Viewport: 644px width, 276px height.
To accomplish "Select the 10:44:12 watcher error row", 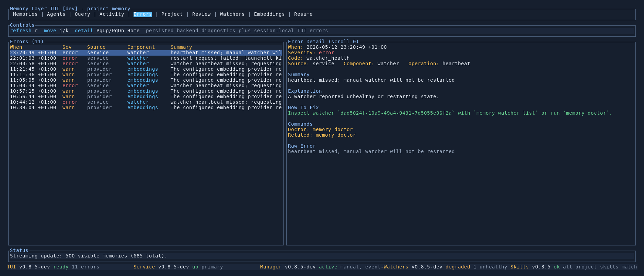I will (146, 102).
